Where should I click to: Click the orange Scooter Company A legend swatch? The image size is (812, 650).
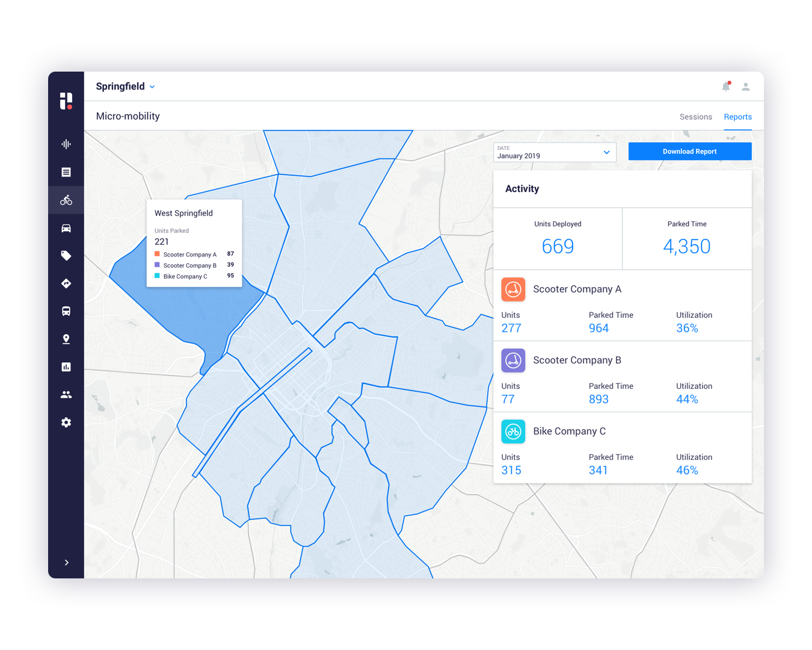(x=158, y=254)
